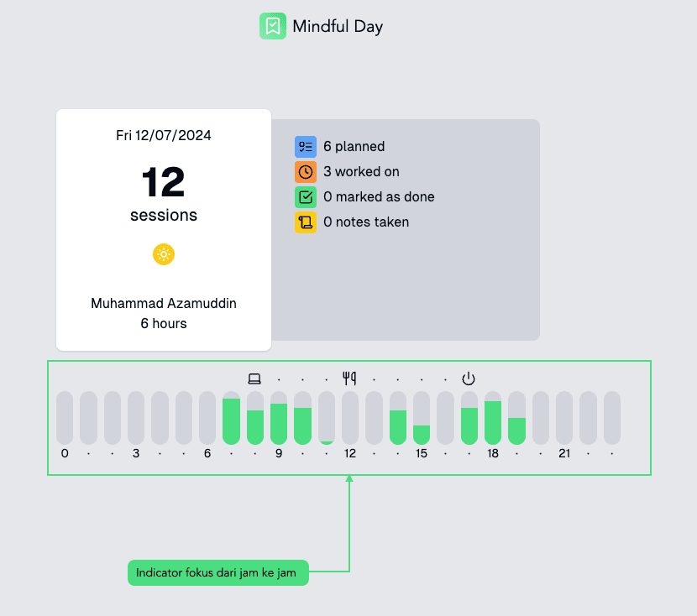
Task: Select the focus bar above hour 18
Action: tap(493, 422)
